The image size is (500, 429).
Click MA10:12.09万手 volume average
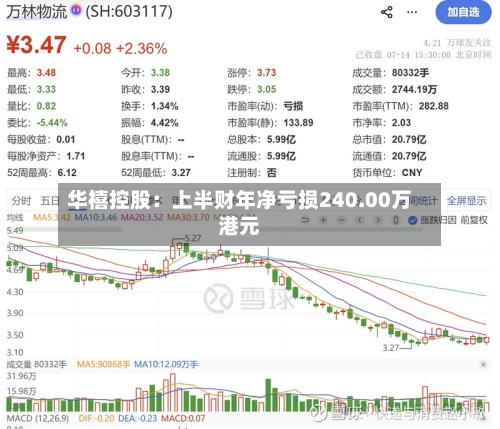coord(166,364)
